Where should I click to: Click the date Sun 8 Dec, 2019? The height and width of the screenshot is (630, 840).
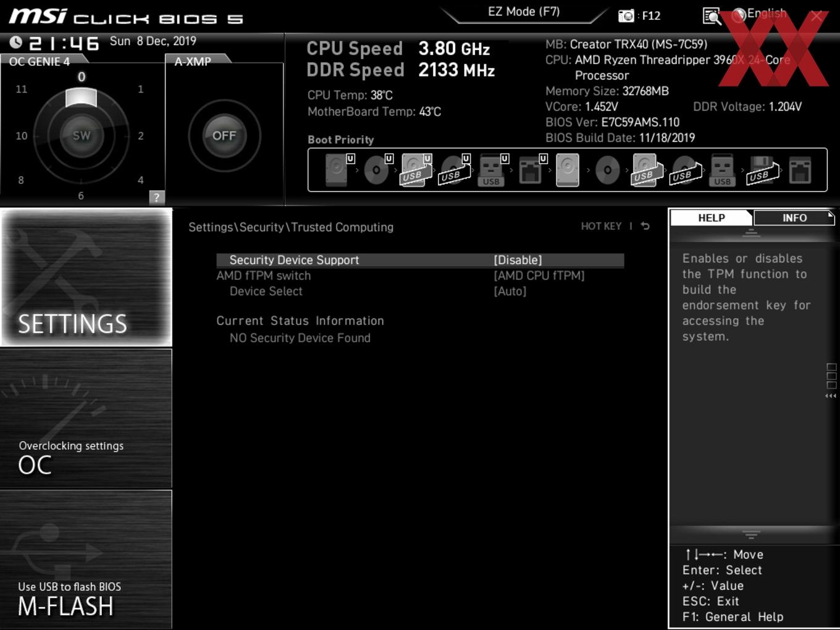coord(153,41)
